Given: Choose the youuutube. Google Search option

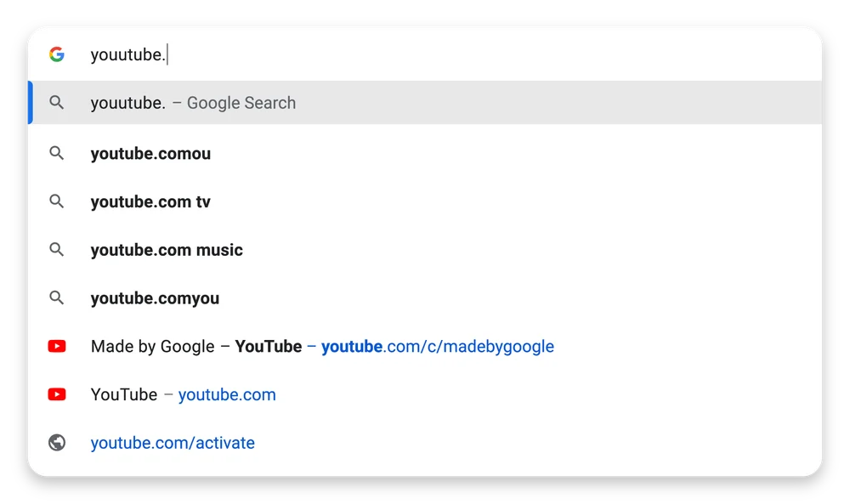Looking at the screenshot, I should (x=193, y=102).
